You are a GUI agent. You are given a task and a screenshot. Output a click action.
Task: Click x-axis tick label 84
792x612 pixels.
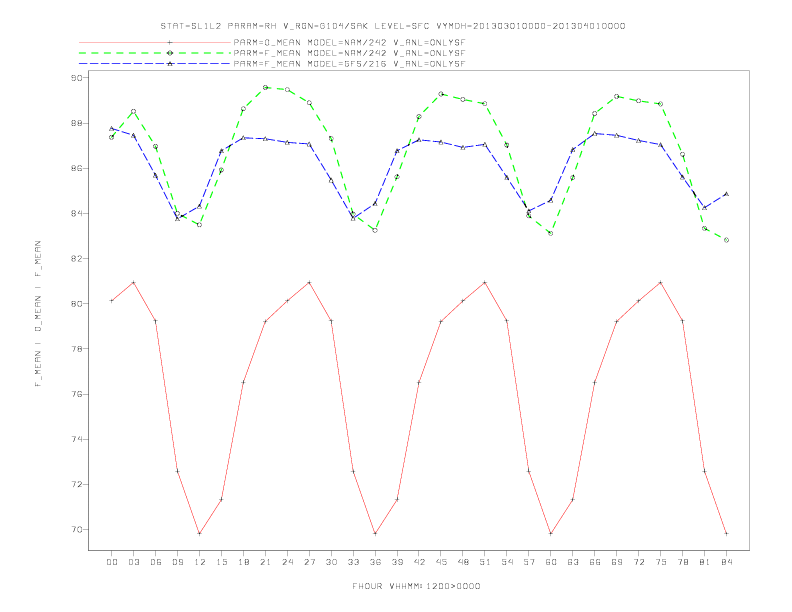coord(727,562)
